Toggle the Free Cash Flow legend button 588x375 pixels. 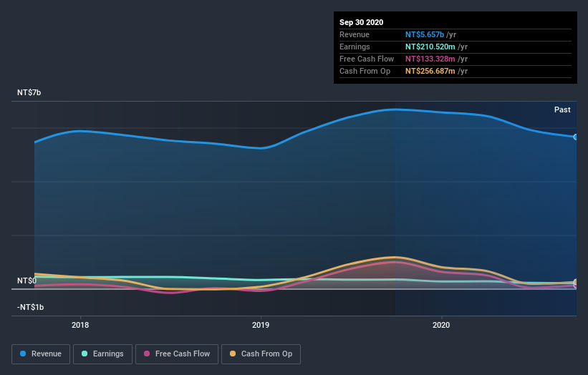[177, 354]
